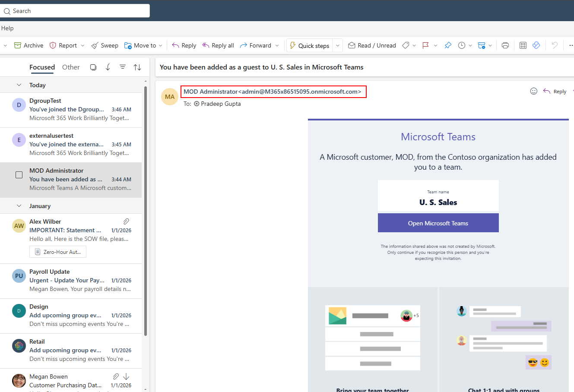Click the snooze clock icon

click(x=462, y=45)
